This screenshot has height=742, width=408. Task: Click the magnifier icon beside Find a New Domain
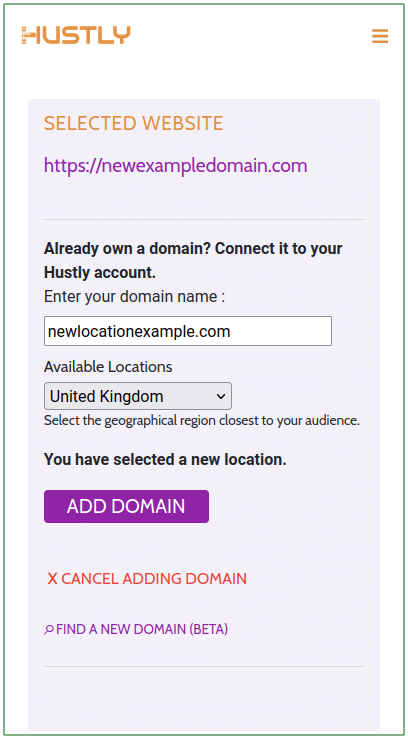click(49, 630)
